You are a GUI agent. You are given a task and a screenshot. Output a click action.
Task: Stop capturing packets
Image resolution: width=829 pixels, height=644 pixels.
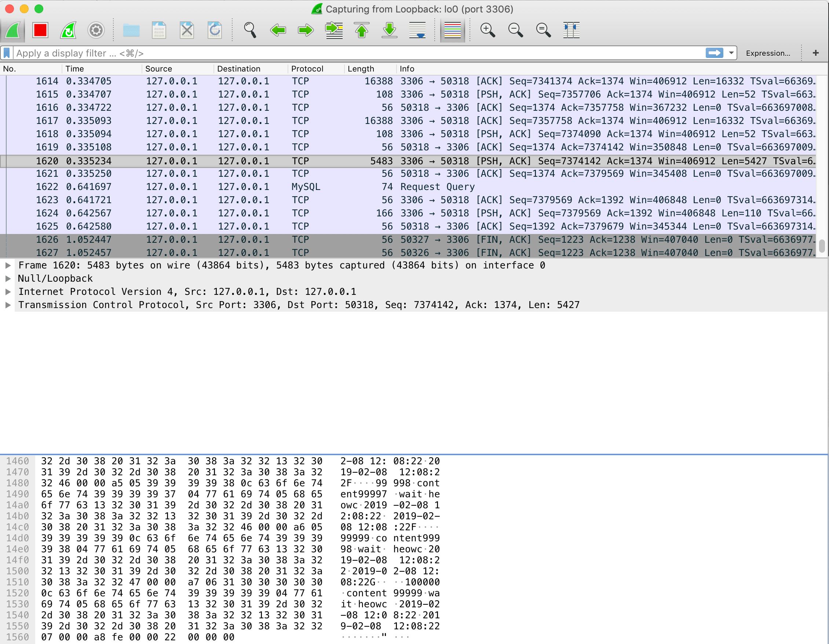pos(41,30)
